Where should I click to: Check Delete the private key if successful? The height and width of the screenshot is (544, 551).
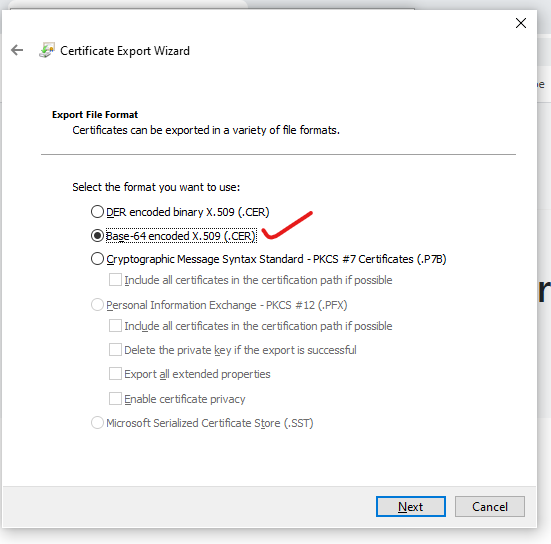tap(115, 350)
